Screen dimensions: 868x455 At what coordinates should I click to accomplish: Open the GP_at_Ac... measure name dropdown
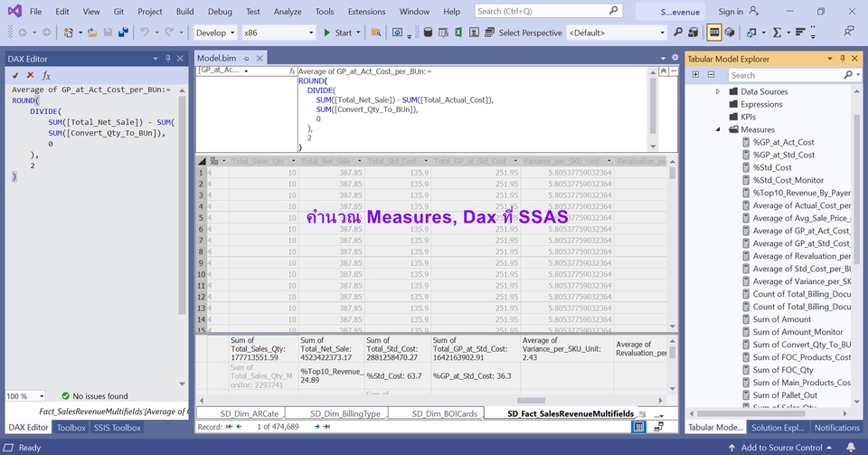click(x=246, y=71)
